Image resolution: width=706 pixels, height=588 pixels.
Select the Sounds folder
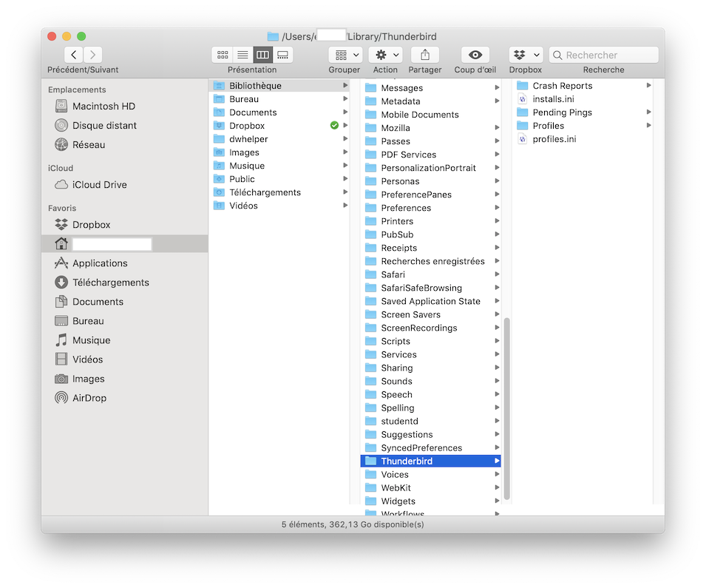430,381
